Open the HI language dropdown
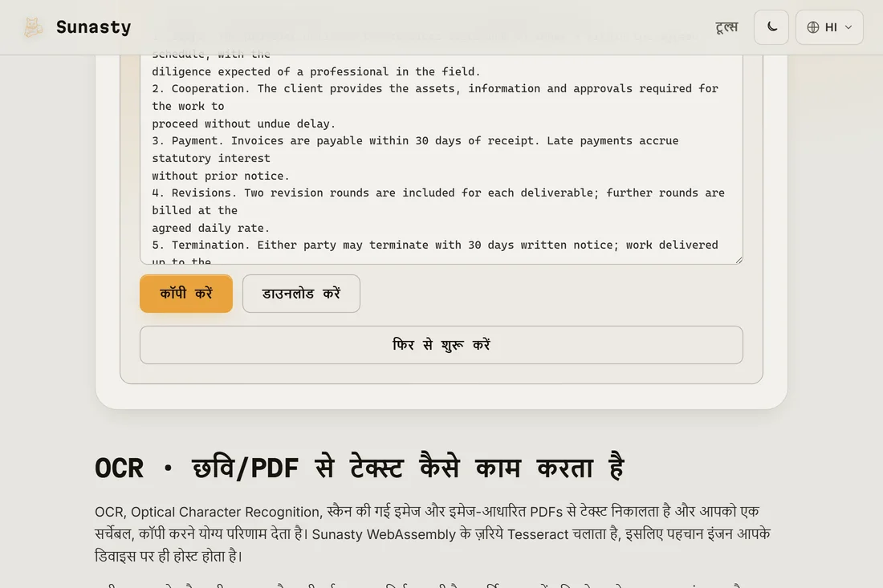The height and width of the screenshot is (588, 883). click(x=829, y=27)
